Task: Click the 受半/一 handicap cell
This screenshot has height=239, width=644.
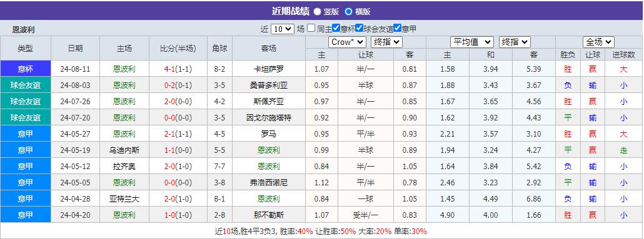Action: click(366, 215)
